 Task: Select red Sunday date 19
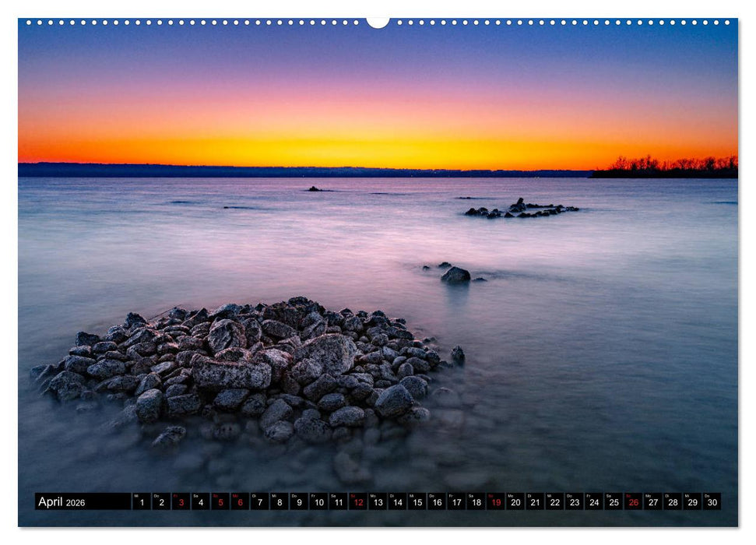pyautogui.click(x=495, y=502)
